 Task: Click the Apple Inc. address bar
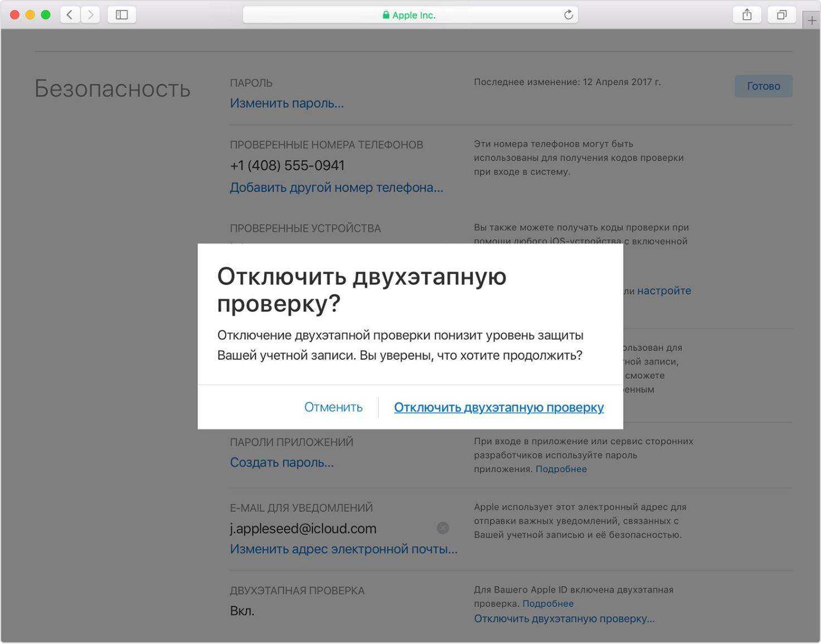pos(410,15)
